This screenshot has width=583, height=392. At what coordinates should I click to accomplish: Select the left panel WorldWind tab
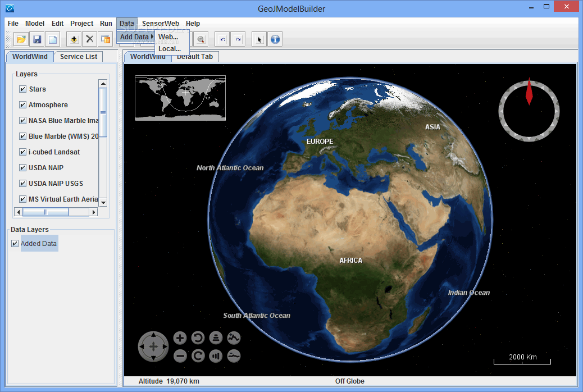tap(30, 57)
